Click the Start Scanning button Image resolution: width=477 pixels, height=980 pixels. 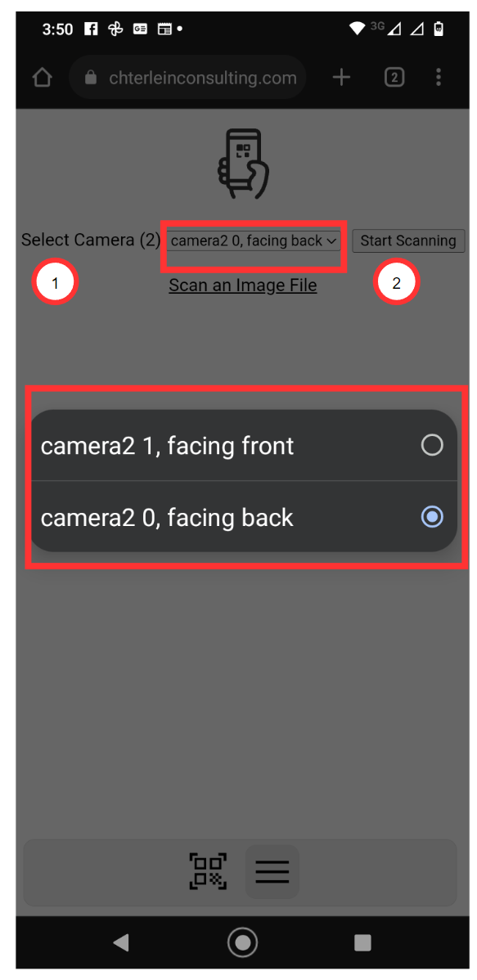point(408,241)
